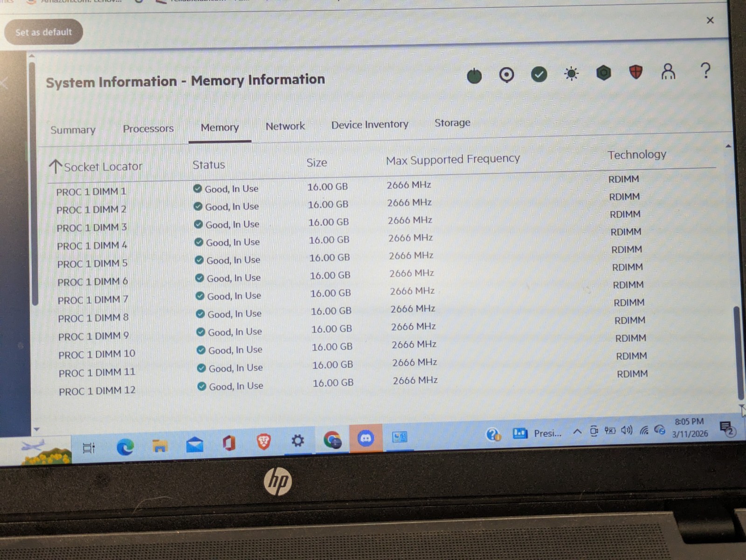The height and width of the screenshot is (560, 746).
Task: Select row PROC 1 DIMM 6
Action: pos(349,275)
